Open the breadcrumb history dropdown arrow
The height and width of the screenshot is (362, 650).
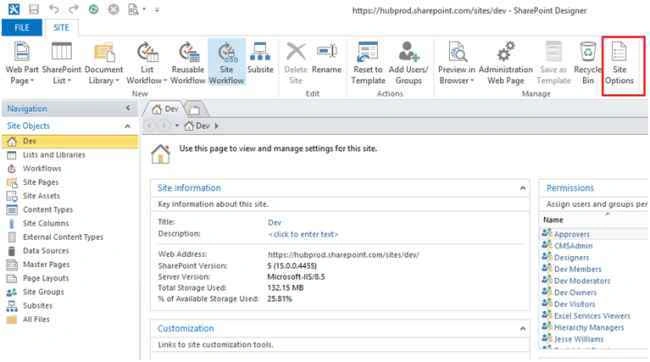tap(177, 125)
